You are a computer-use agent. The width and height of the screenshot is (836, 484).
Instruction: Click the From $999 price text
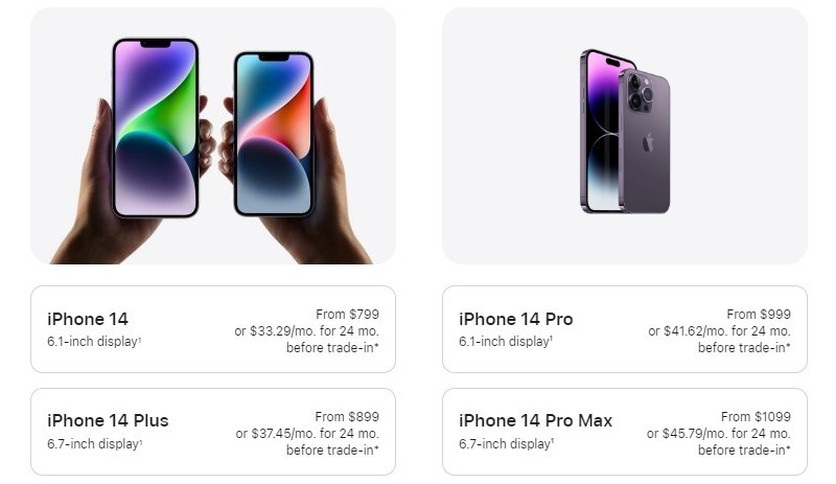pyautogui.click(x=759, y=314)
